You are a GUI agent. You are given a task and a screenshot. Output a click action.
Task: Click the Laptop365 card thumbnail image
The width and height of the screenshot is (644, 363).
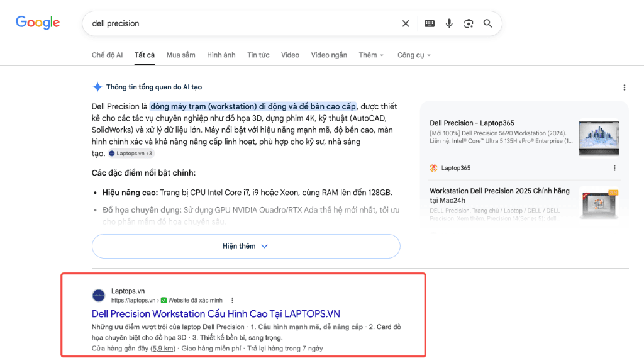(599, 138)
